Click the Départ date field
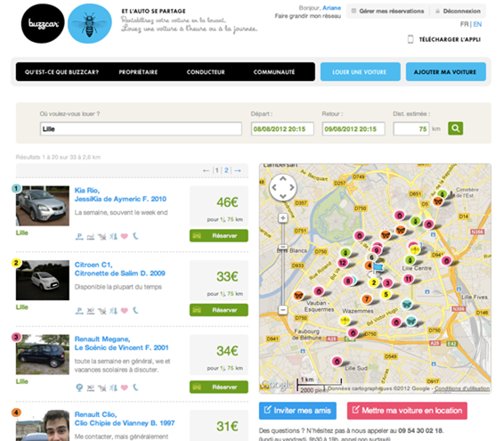 [282, 128]
